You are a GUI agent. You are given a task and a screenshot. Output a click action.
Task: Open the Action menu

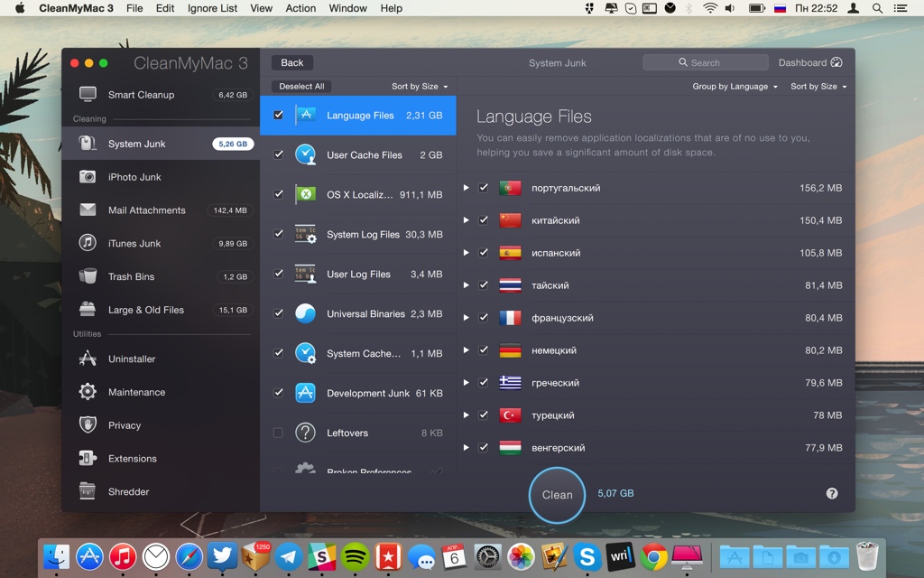[300, 8]
